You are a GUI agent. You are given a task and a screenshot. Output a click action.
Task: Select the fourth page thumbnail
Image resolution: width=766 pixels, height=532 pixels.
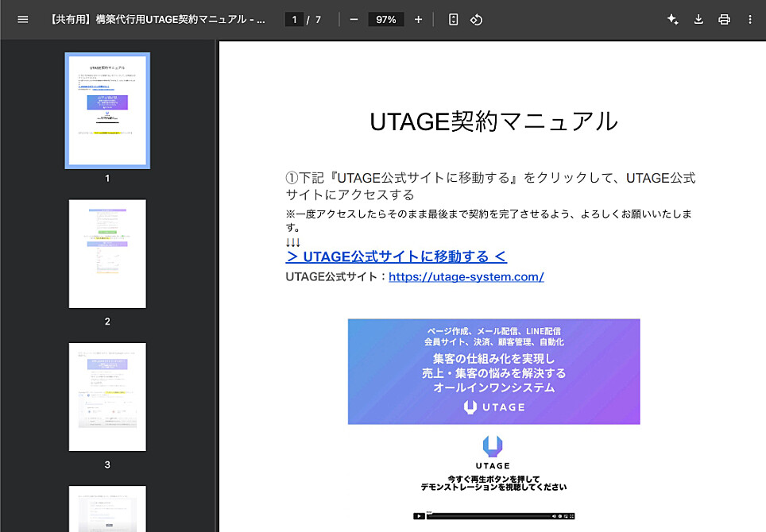click(107, 508)
